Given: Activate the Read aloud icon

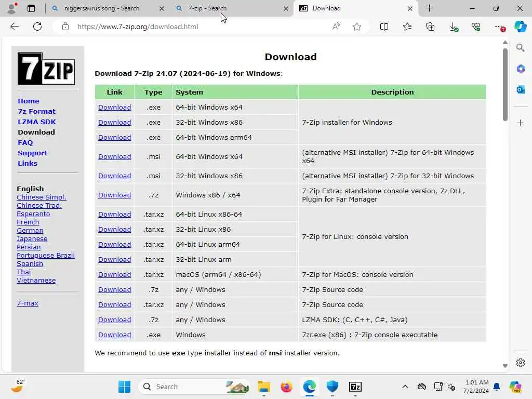Looking at the screenshot, I should click(336, 26).
